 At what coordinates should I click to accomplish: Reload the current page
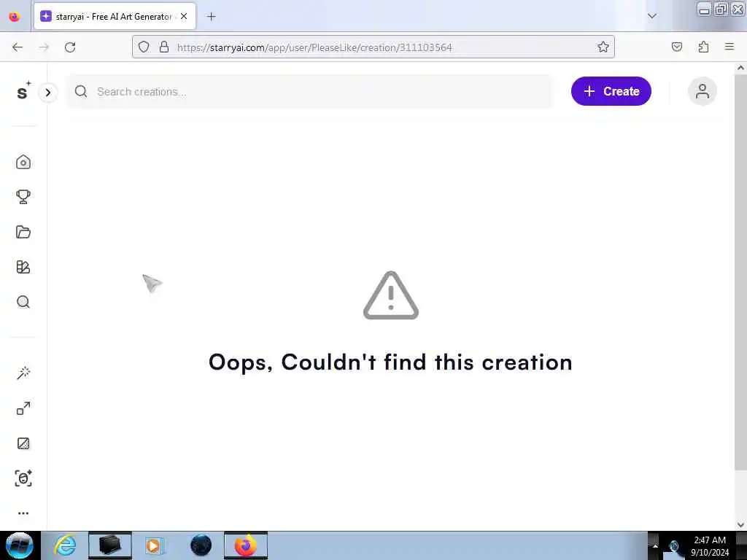coord(70,47)
